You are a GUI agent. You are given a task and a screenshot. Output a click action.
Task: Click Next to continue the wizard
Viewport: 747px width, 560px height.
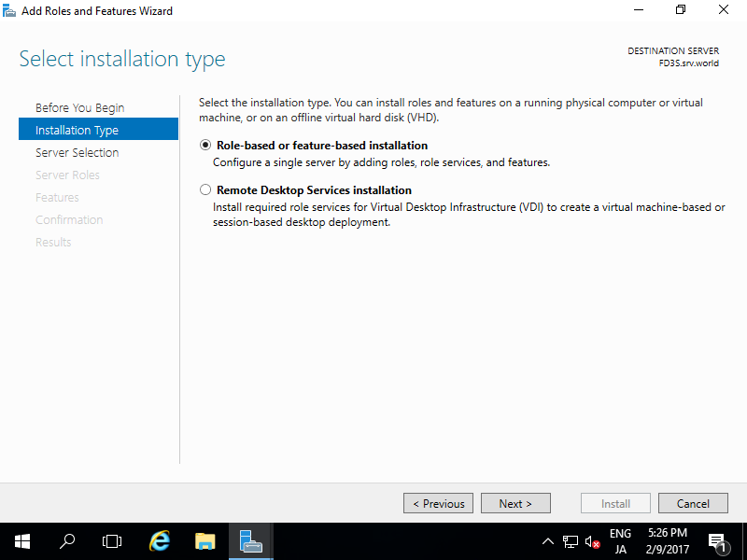coord(515,503)
